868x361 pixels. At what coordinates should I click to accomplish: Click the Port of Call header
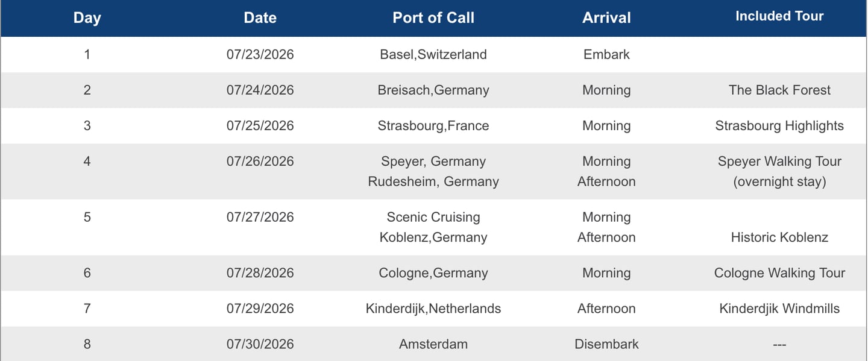pyautogui.click(x=433, y=18)
